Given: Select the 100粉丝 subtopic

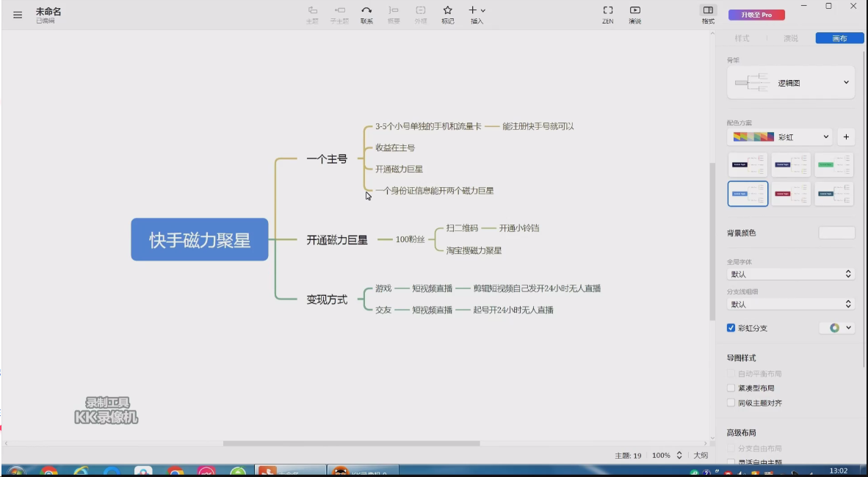Looking at the screenshot, I should 411,240.
